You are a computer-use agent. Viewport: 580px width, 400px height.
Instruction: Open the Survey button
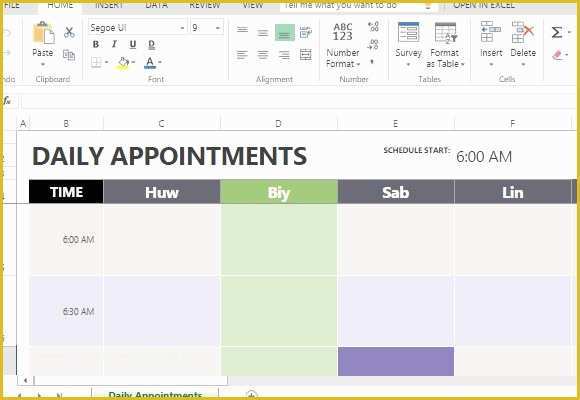(x=408, y=44)
